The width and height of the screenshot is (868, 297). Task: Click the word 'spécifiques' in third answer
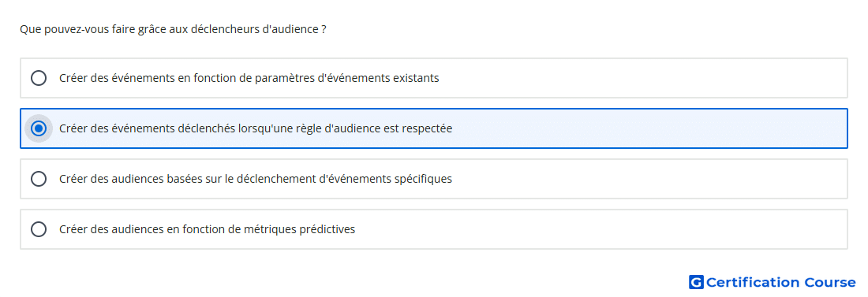click(x=423, y=179)
